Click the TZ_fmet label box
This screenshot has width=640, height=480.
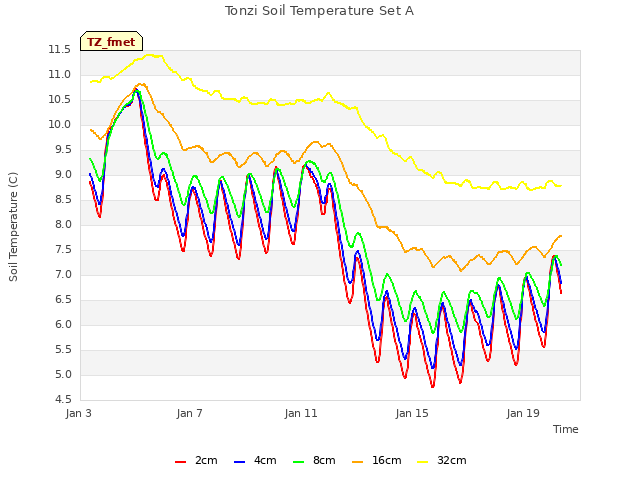click(111, 41)
